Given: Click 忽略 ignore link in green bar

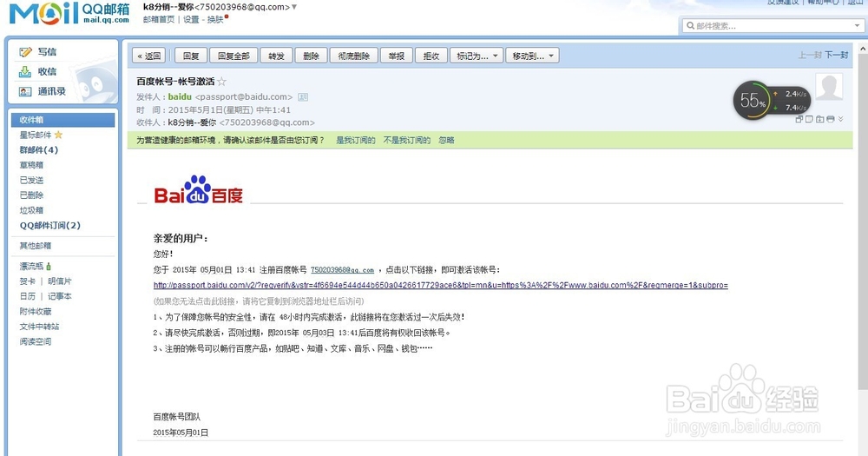Looking at the screenshot, I should point(447,140).
